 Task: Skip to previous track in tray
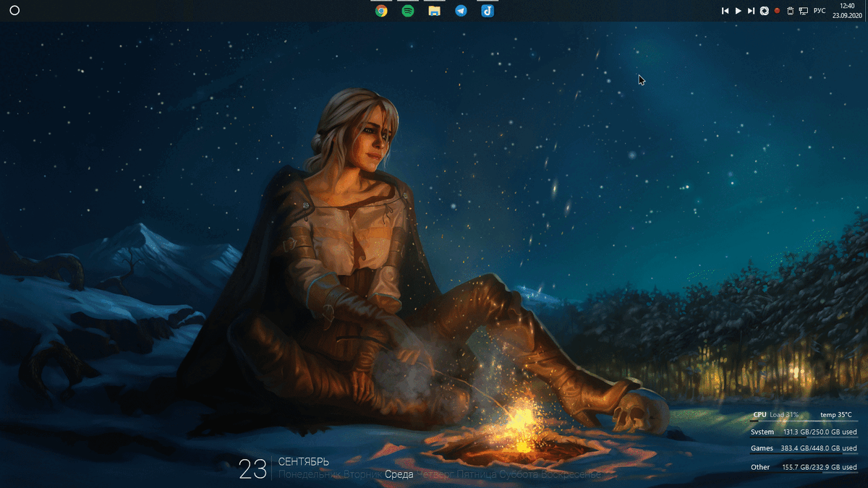coord(725,11)
